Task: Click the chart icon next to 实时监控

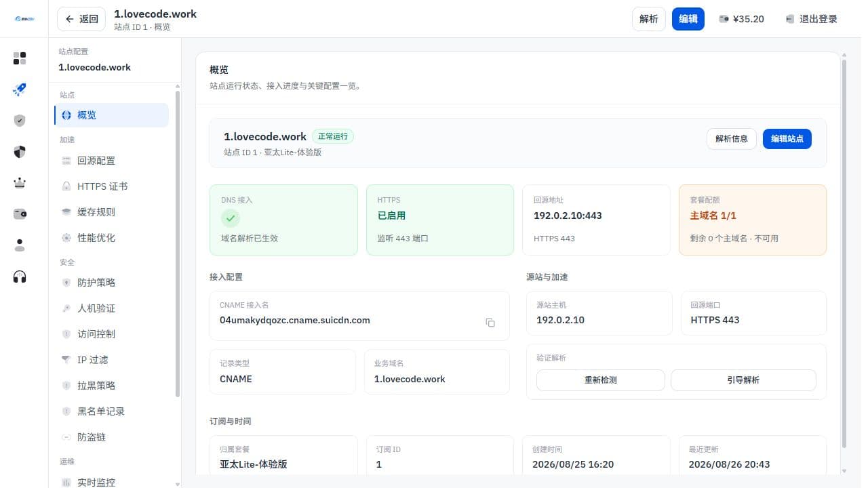Action: (66, 483)
